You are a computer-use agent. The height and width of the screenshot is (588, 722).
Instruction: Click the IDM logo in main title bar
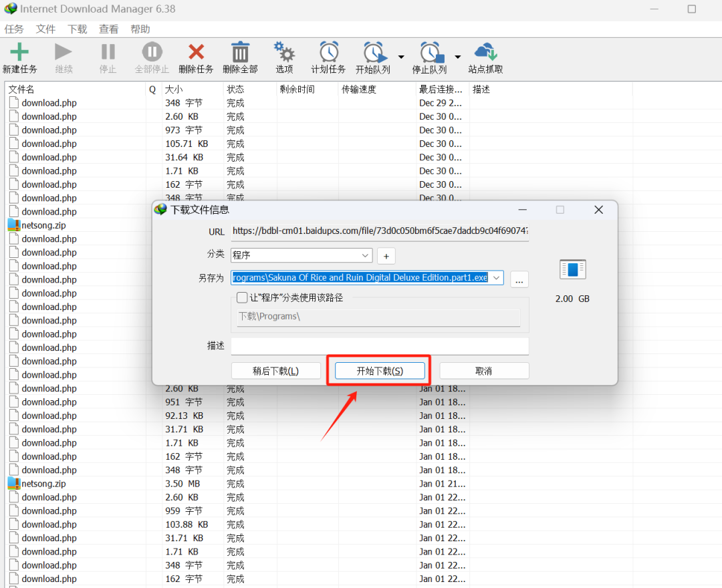[x=10, y=8]
